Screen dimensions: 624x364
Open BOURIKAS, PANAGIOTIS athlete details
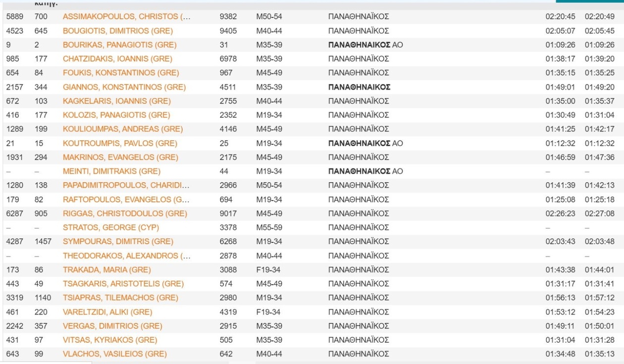(119, 45)
